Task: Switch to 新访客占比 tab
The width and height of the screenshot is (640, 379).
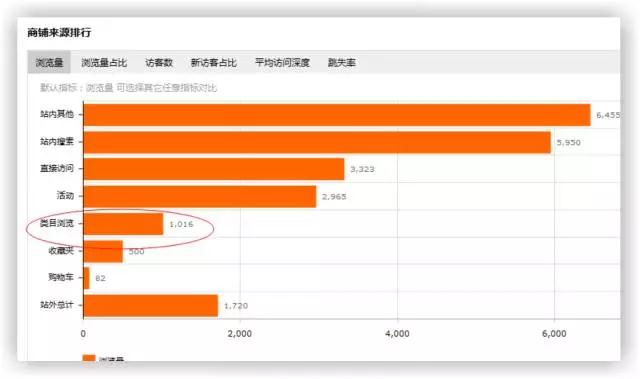Action: pyautogui.click(x=213, y=62)
